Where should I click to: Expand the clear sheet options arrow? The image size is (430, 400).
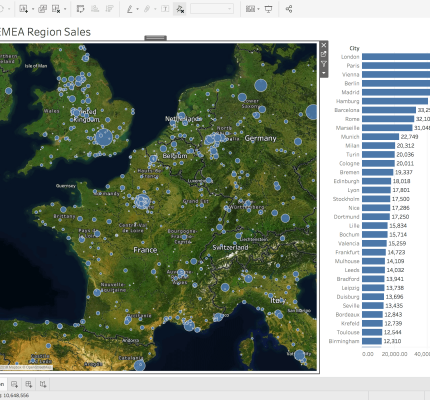pos(65,9)
